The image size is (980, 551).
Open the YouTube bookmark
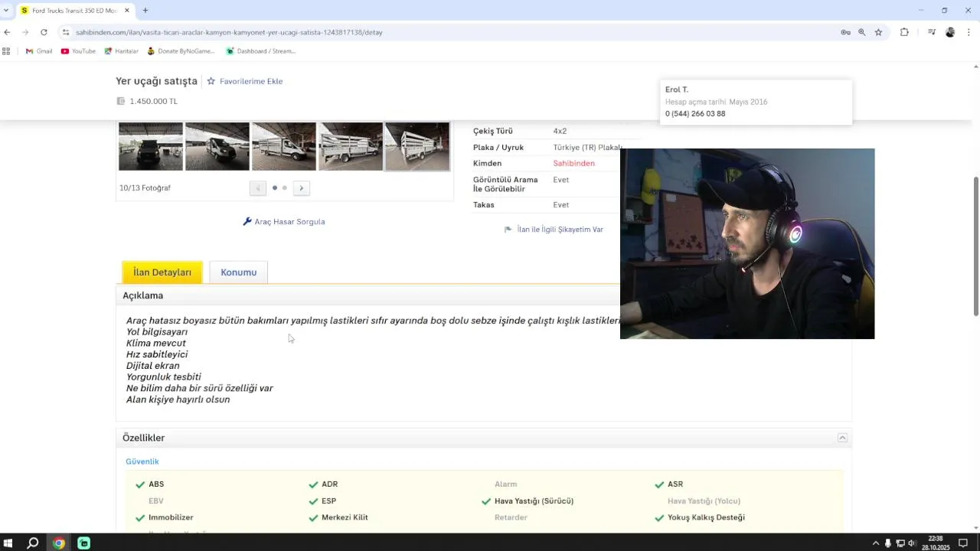point(78,51)
